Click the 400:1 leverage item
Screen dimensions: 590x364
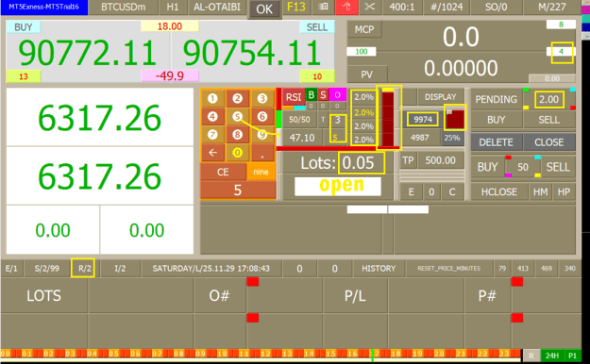click(402, 7)
